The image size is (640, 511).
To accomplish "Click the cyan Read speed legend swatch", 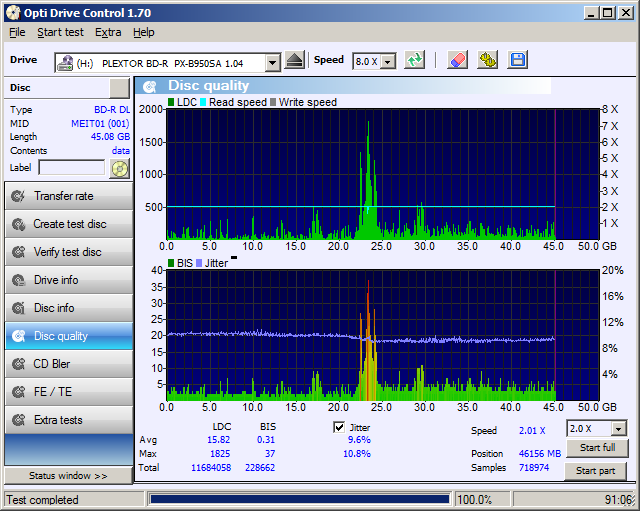I will (x=203, y=102).
